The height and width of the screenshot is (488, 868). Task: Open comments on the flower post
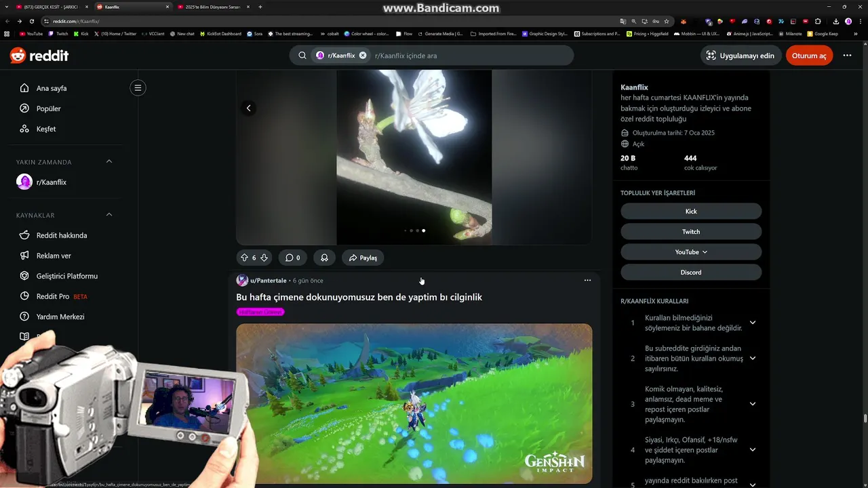[292, 258]
